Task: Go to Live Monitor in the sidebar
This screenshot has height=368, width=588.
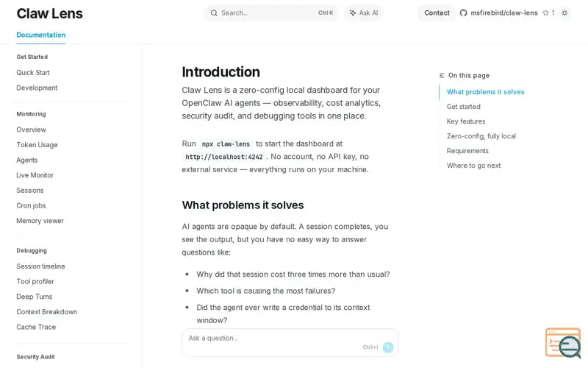Action: (35, 175)
